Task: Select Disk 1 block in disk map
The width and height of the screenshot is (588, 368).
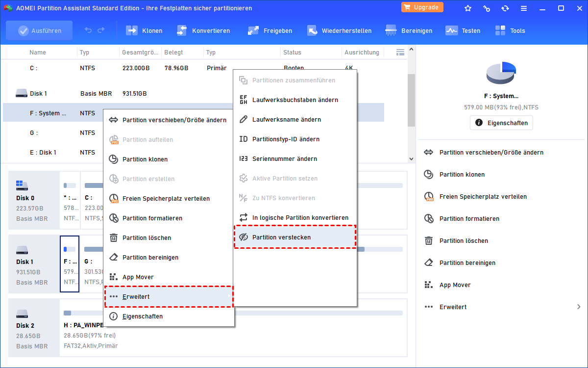Action: 34,264
